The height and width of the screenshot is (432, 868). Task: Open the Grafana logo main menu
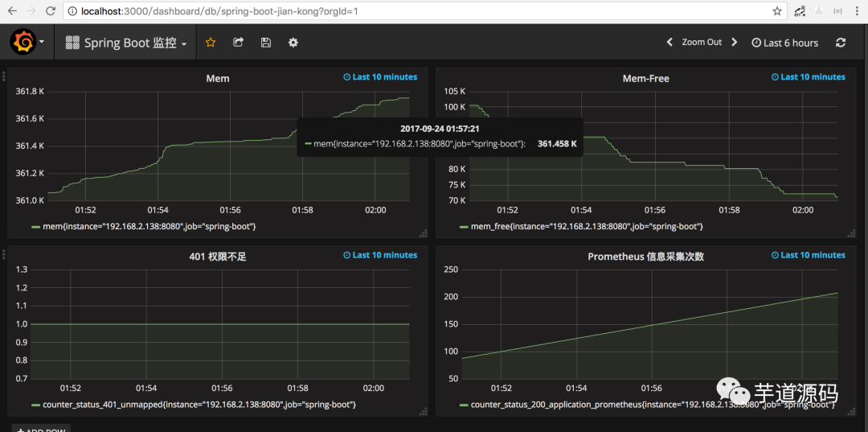click(27, 42)
